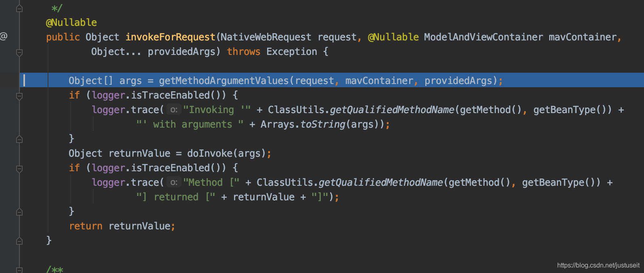
Task: Click mavContainer in the highlighted args line
Action: point(379,81)
